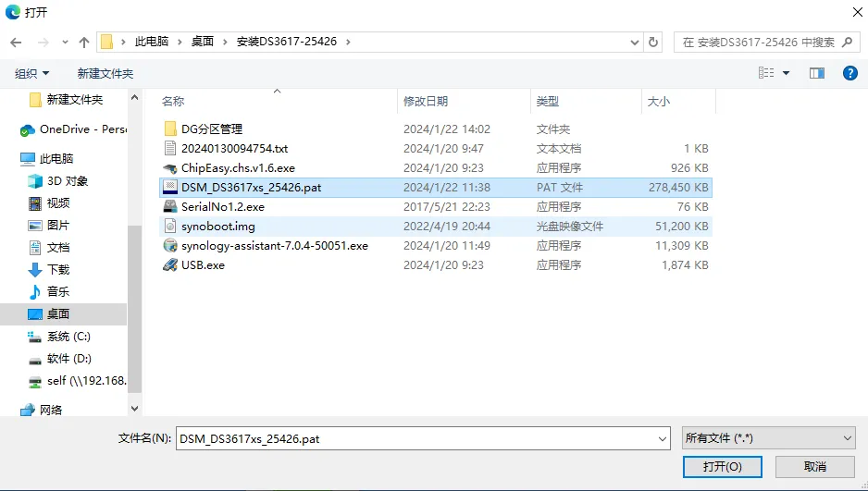Open the 组织 menu
The height and width of the screenshot is (491, 868).
click(x=31, y=74)
